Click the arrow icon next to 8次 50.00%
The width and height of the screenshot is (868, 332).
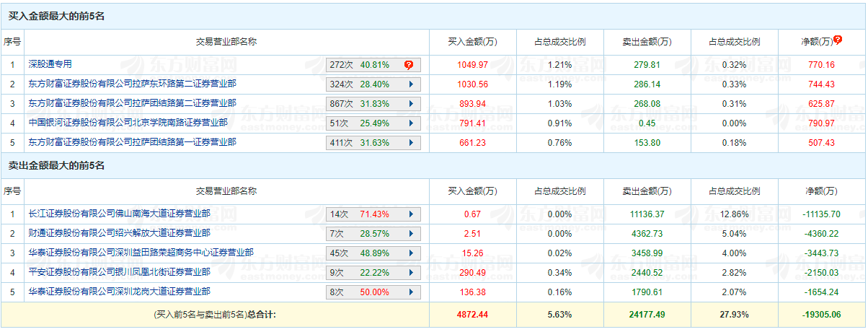click(410, 292)
